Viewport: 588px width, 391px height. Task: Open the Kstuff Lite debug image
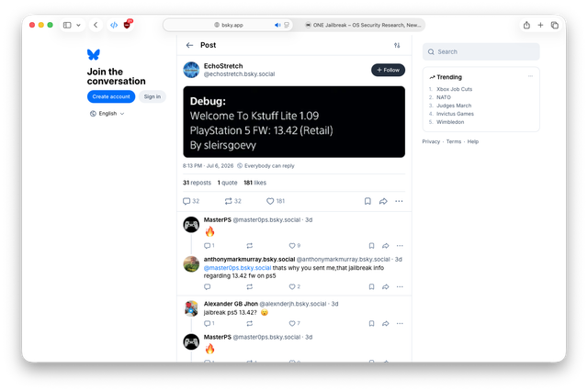coord(294,122)
